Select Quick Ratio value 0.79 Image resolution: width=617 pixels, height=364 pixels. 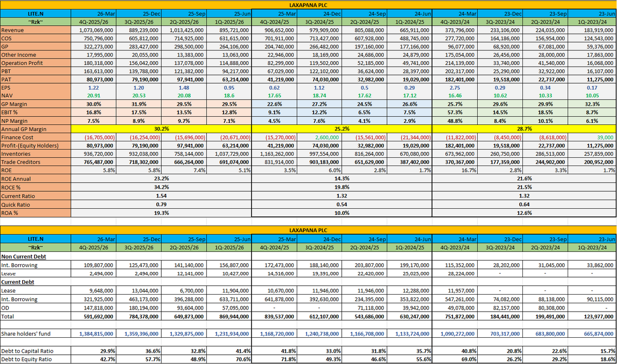click(x=161, y=204)
